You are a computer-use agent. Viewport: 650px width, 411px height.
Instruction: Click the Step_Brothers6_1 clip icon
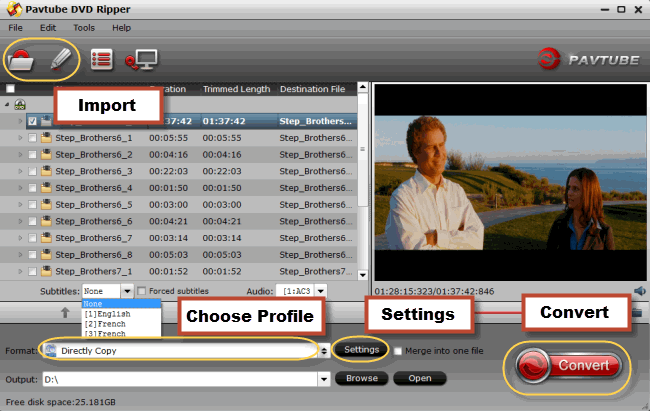[46, 138]
